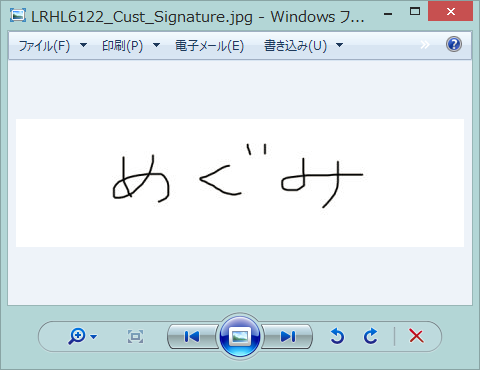Viewport: 480px width, 370px height.
Task: Rotate the image counterclockwise
Action: [337, 336]
